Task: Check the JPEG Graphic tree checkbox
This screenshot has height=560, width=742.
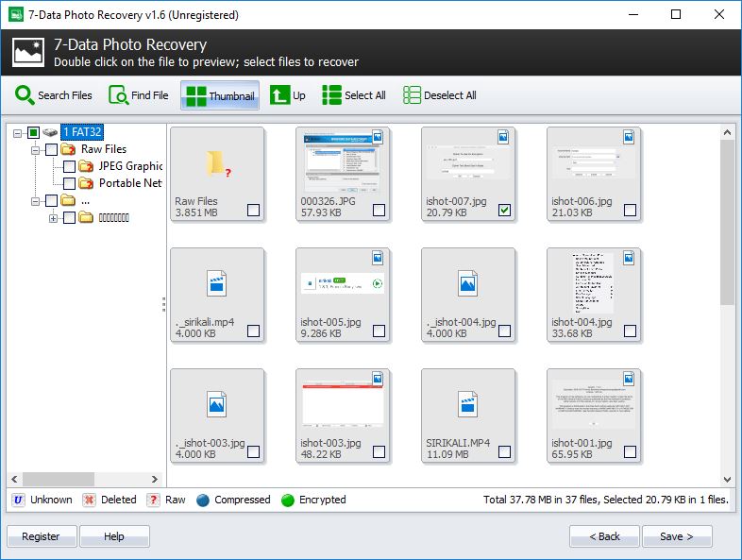Action: (x=69, y=166)
